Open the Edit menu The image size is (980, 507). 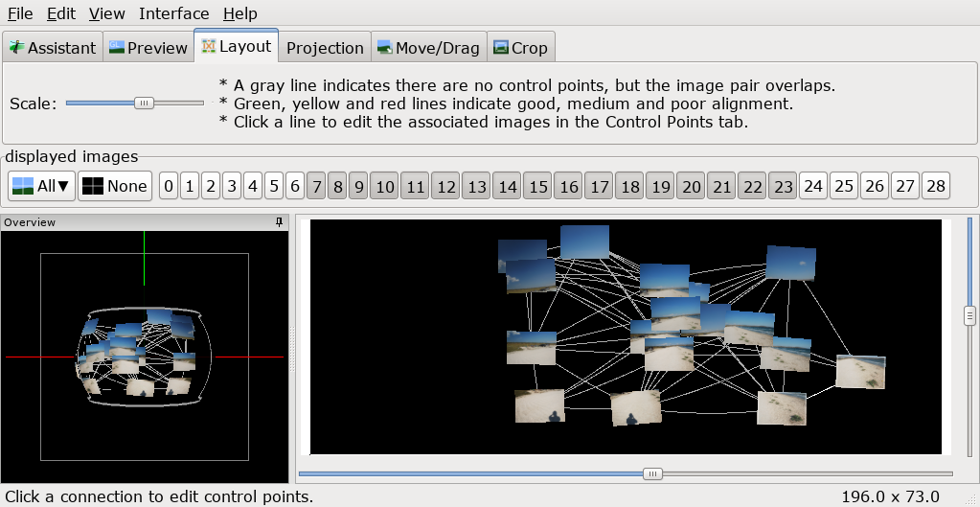[61, 13]
